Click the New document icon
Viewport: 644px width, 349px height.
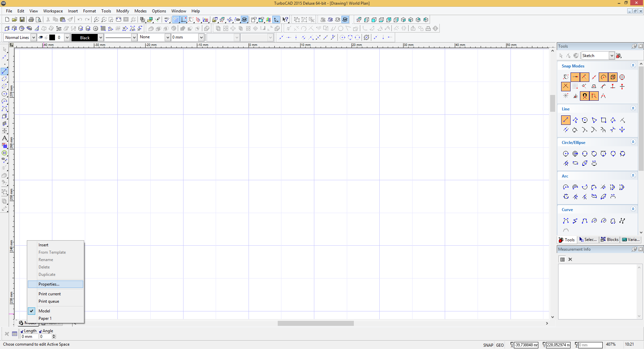click(x=7, y=19)
